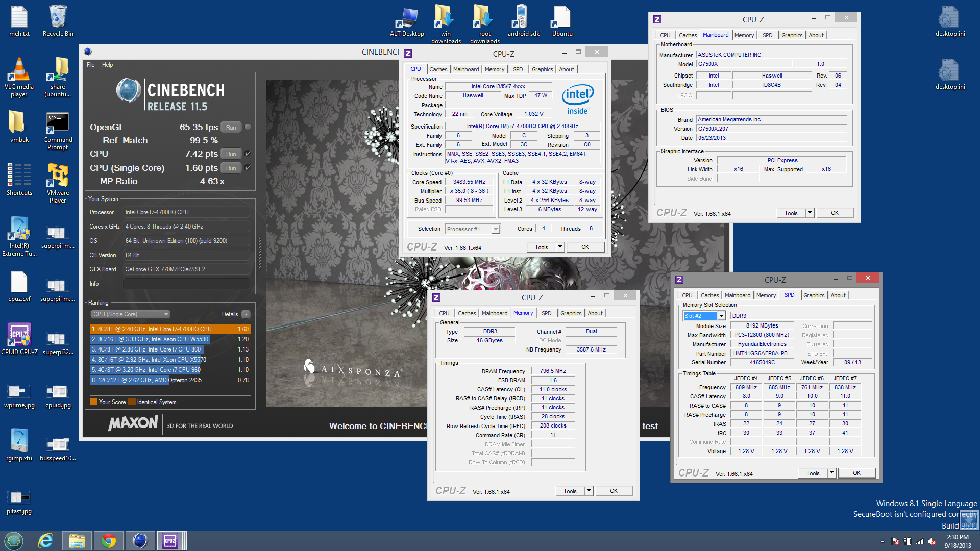Image resolution: width=980 pixels, height=551 pixels.
Task: Toggle CPU (Single Core) test checkbox
Action: coord(248,168)
